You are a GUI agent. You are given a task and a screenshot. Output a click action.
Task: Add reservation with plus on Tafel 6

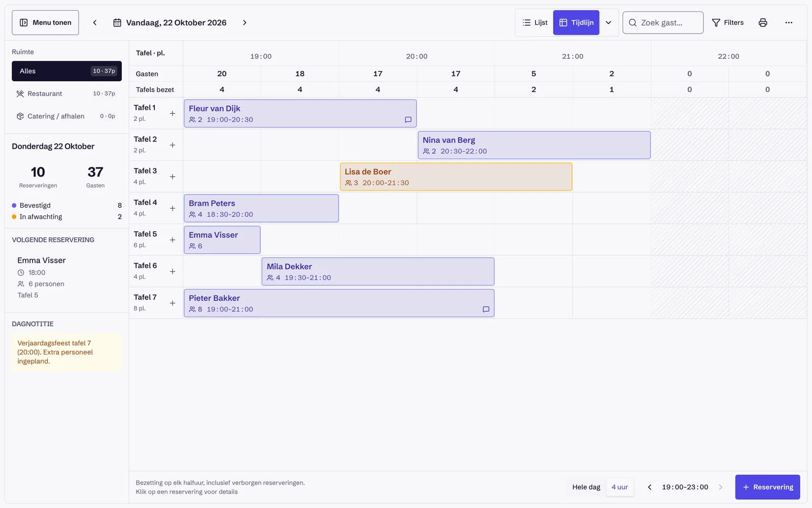pos(173,271)
